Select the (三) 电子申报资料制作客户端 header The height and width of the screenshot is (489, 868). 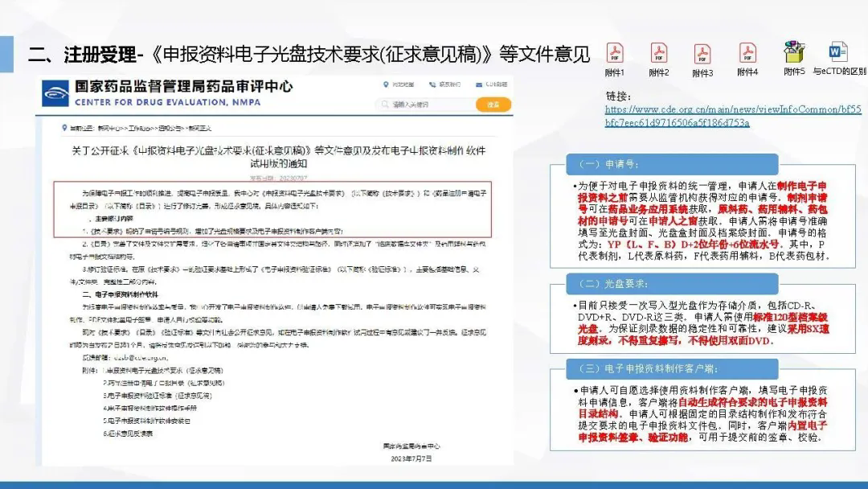648,368
